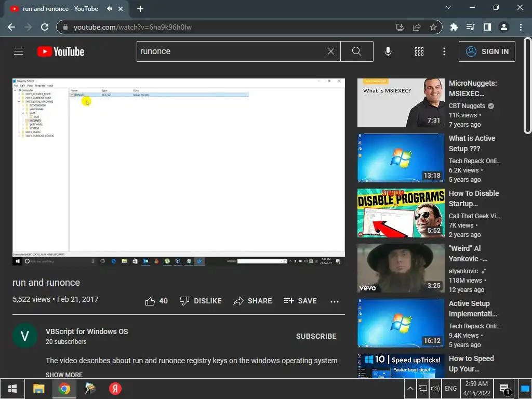Click install app icon in address bar
532x399 pixels.
pyautogui.click(x=400, y=27)
